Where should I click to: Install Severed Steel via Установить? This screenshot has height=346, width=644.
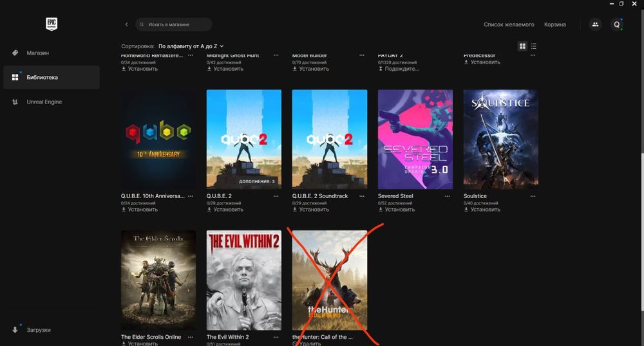pos(396,210)
